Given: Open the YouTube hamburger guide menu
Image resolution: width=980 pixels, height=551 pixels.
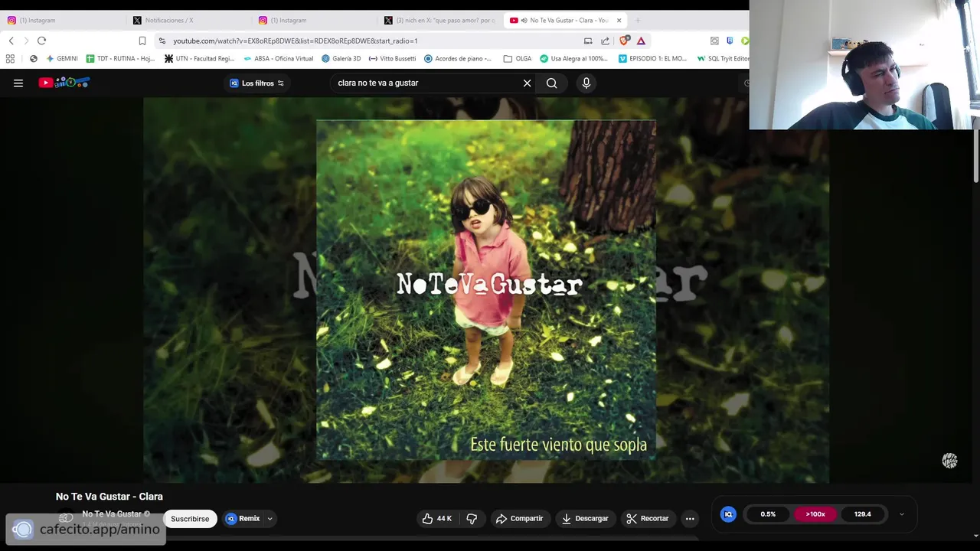Looking at the screenshot, I should (x=18, y=83).
